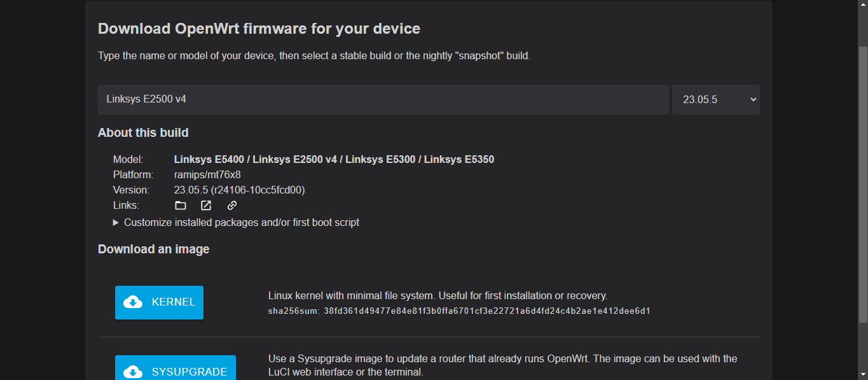Viewport: 868px width, 380px height.
Task: Click the scrollbar's up arrow
Action: 863,4
